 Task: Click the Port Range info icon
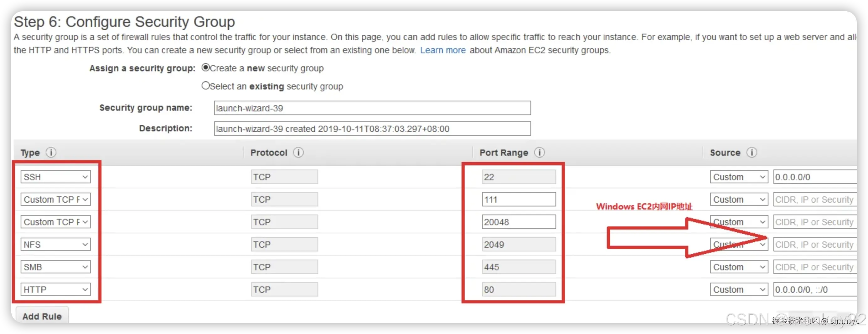tap(539, 153)
